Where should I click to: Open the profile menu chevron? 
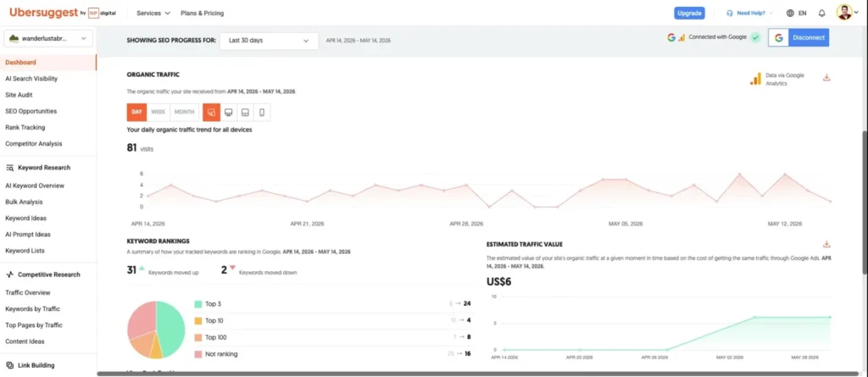coord(856,12)
